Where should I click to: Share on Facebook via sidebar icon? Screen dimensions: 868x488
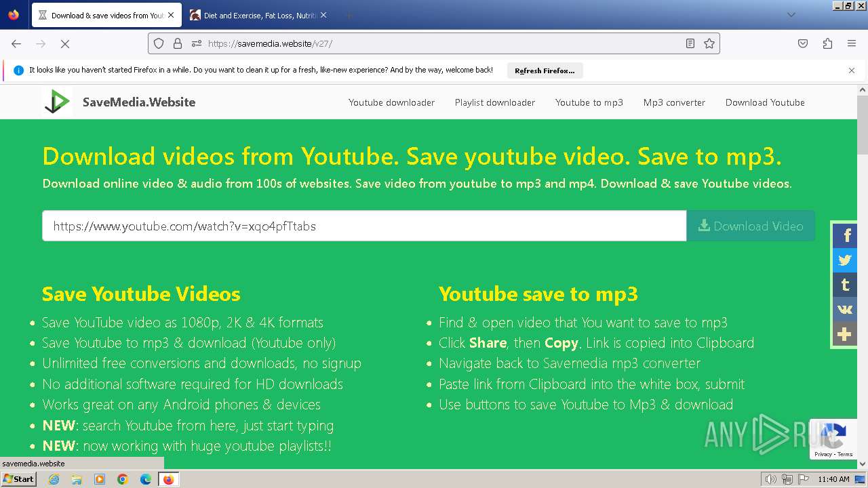(x=845, y=236)
